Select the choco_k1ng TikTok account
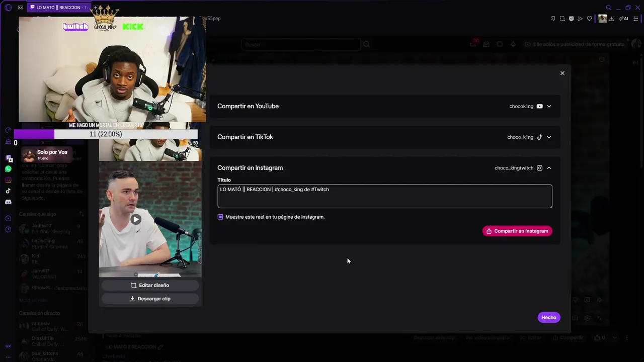This screenshot has height=362, width=644. pos(525,137)
